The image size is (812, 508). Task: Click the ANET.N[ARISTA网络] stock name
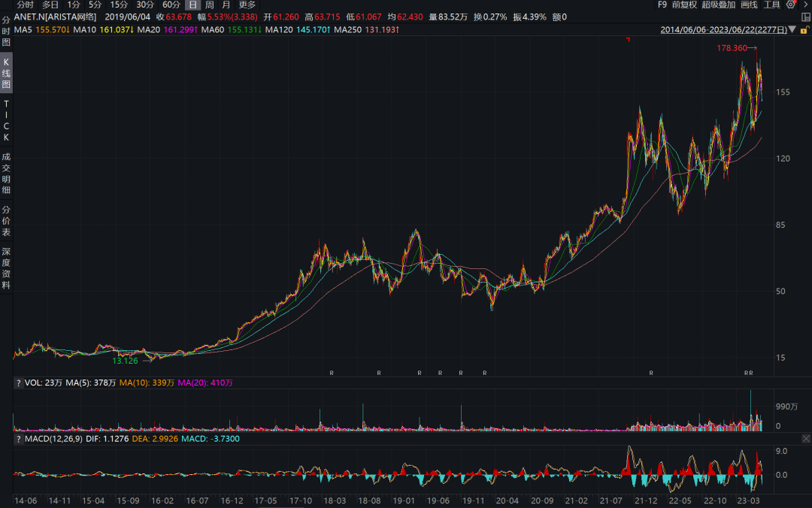tap(55, 17)
